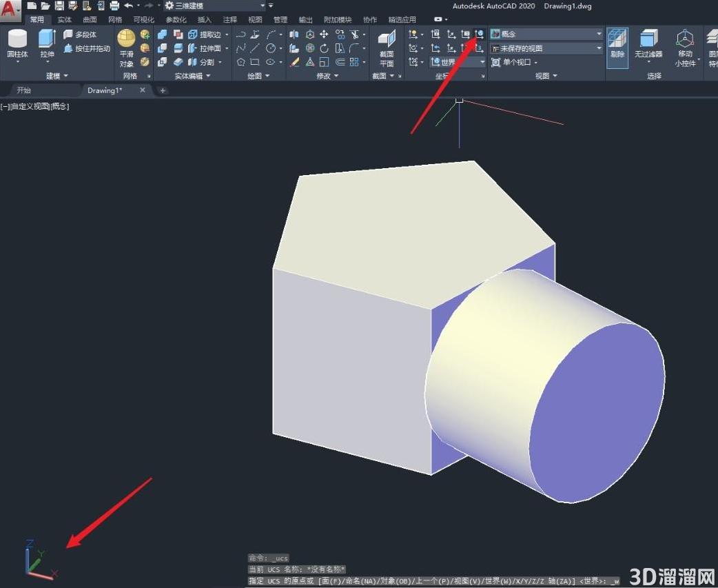Open the 参数化 ribbon tab
This screenshot has width=718, height=588.
(176, 20)
